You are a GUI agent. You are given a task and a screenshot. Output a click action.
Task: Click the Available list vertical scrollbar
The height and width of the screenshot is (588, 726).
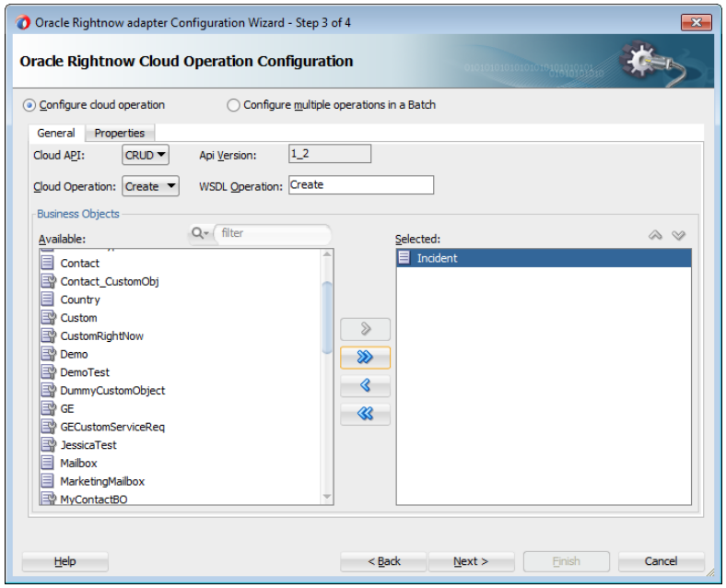327,318
